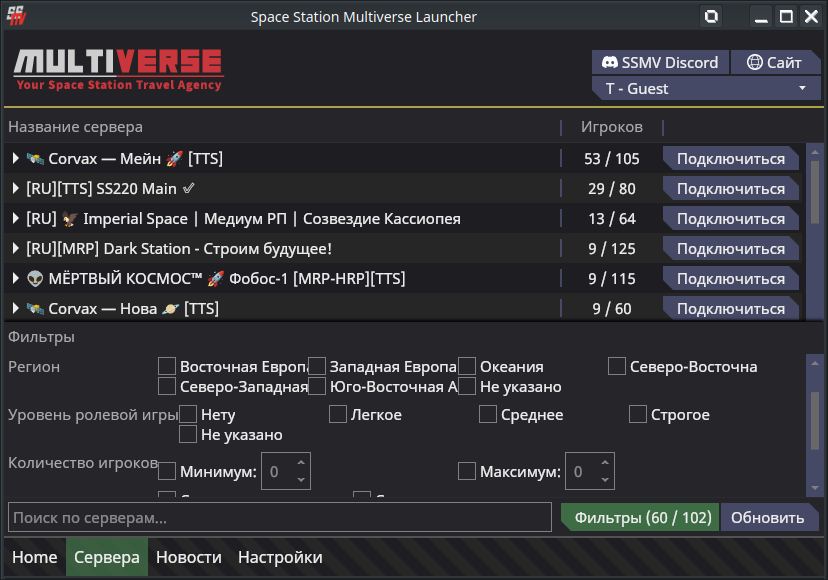Screen dimensions: 828x580
Task: Click the server search input field
Action: (280, 517)
